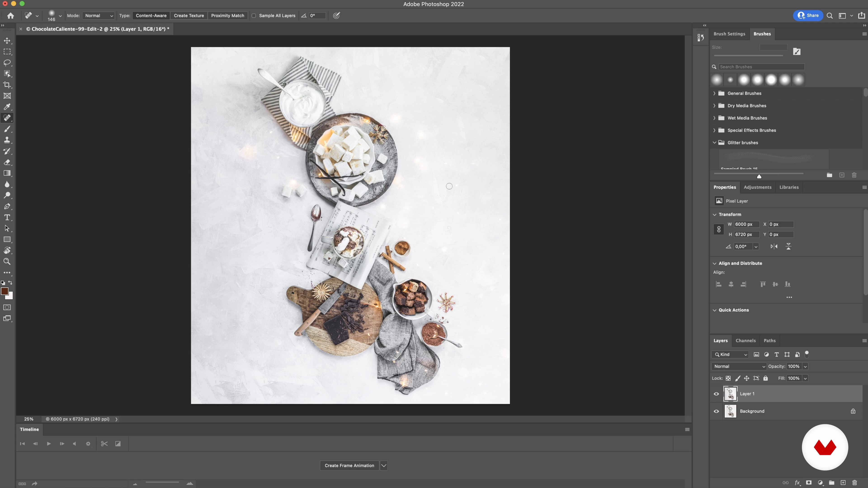Open brush size picker dropdown

point(60,16)
